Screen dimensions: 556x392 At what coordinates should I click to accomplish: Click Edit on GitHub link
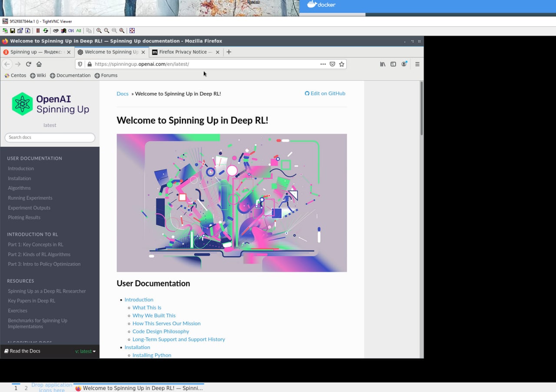[325, 93]
